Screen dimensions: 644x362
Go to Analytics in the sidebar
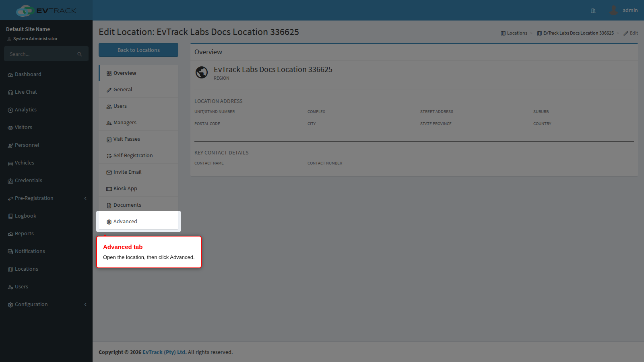(x=46, y=110)
